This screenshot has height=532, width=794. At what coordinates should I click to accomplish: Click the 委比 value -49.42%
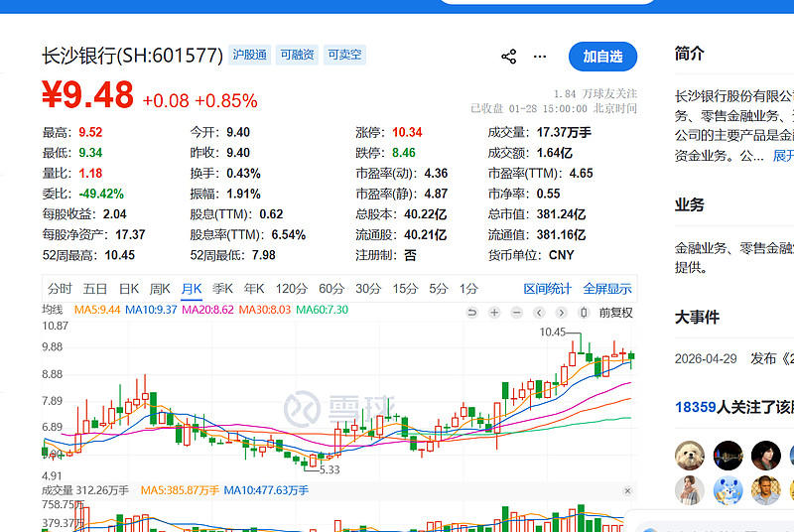[101, 194]
